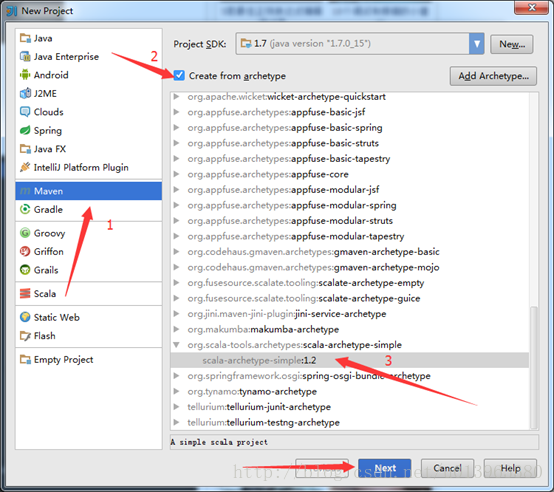Select Maven label in project list
The height and width of the screenshot is (492, 554).
(48, 191)
